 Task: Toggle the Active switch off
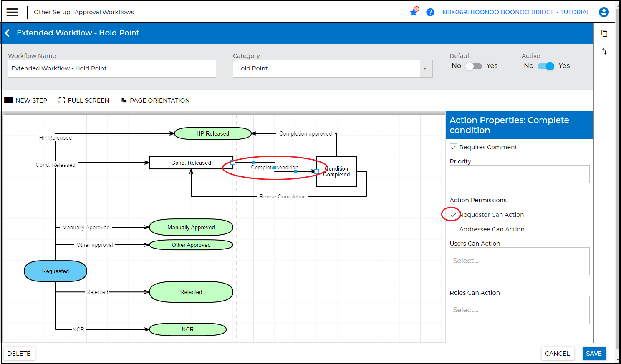[546, 66]
